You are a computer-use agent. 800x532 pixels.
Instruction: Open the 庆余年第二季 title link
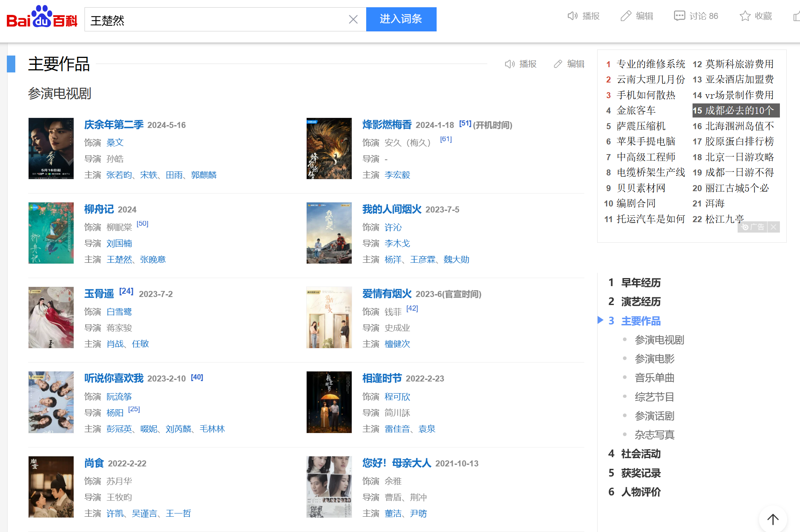point(114,125)
